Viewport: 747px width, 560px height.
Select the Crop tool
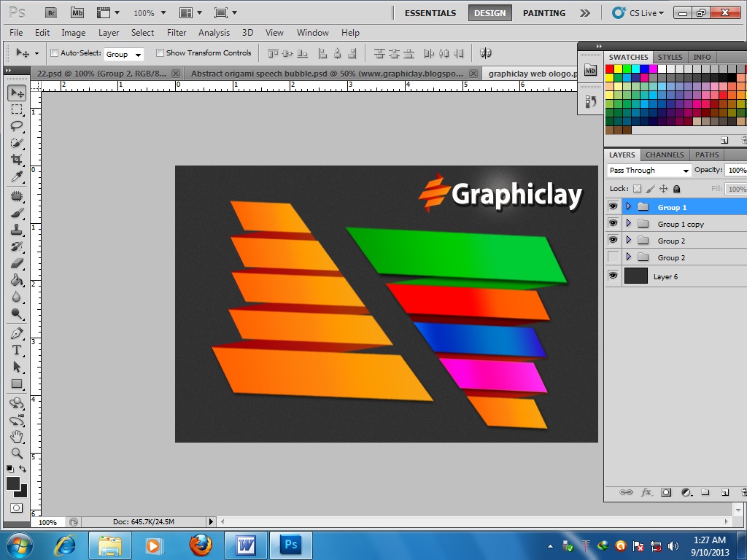(17, 160)
